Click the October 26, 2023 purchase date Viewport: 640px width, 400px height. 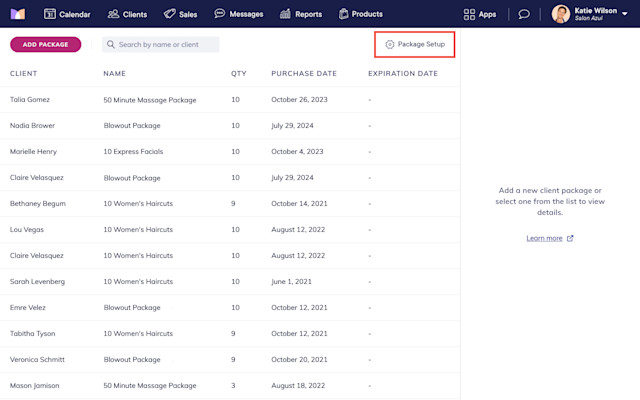point(299,100)
